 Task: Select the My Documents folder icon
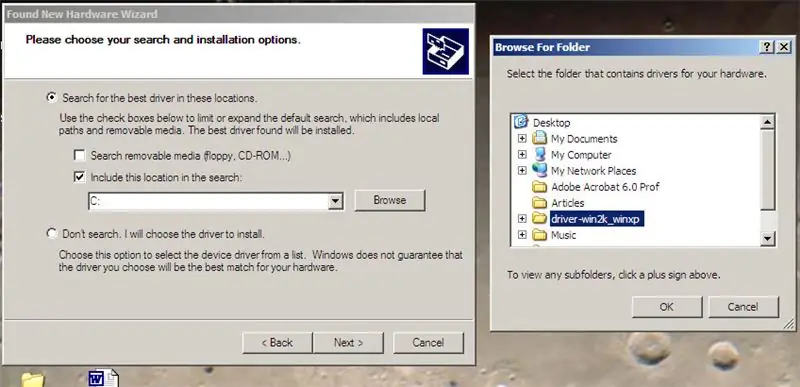(x=539, y=139)
